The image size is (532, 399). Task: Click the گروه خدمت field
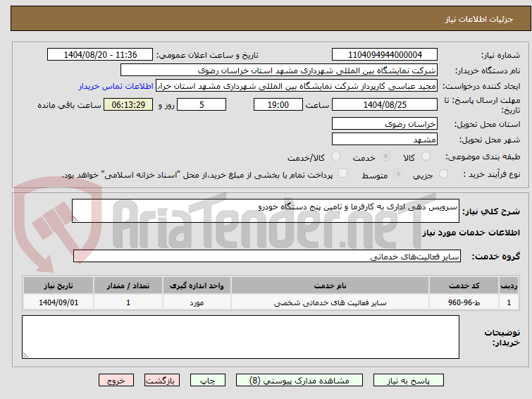(266, 256)
